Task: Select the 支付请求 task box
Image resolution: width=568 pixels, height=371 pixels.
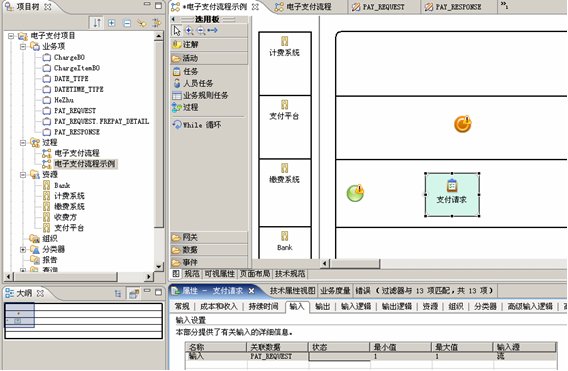Action: [x=452, y=195]
